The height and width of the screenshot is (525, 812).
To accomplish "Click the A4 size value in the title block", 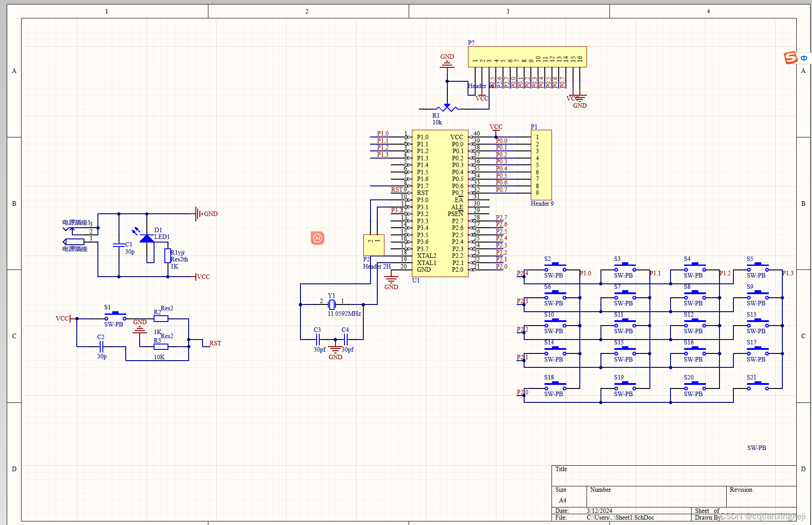I will (562, 500).
